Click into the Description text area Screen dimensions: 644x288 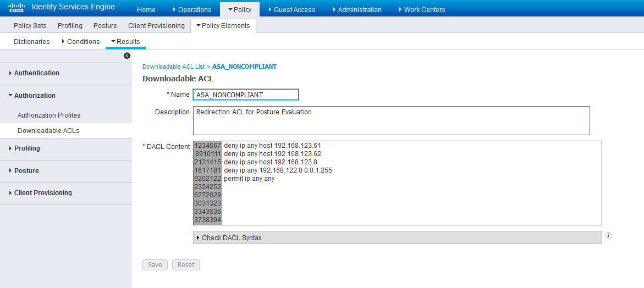(x=392, y=120)
